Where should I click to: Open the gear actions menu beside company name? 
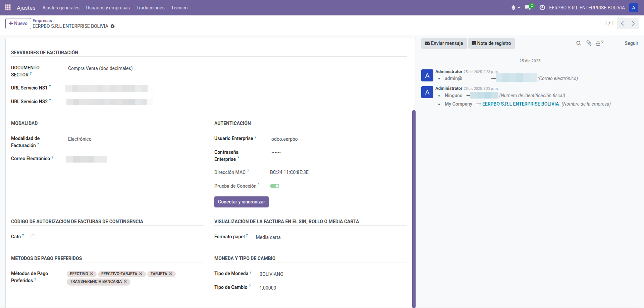coord(113,26)
